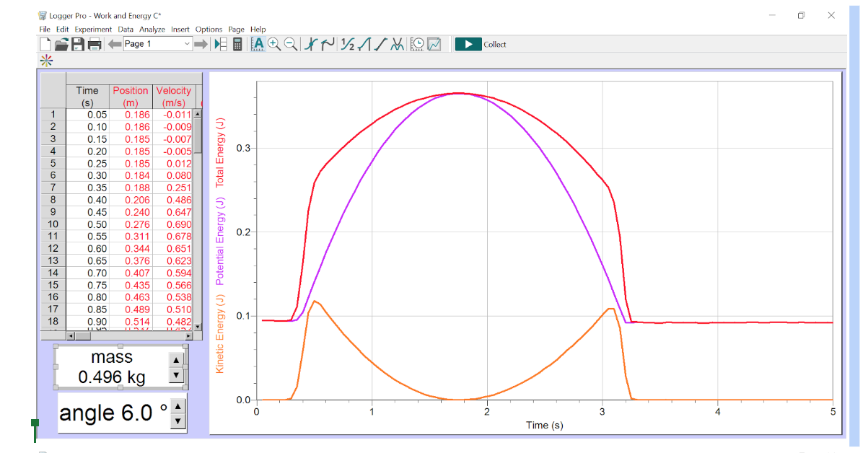Click table vertical scrollbar down arrow
Image resolution: width=868 pixels, height=453 pixels.
point(198,328)
